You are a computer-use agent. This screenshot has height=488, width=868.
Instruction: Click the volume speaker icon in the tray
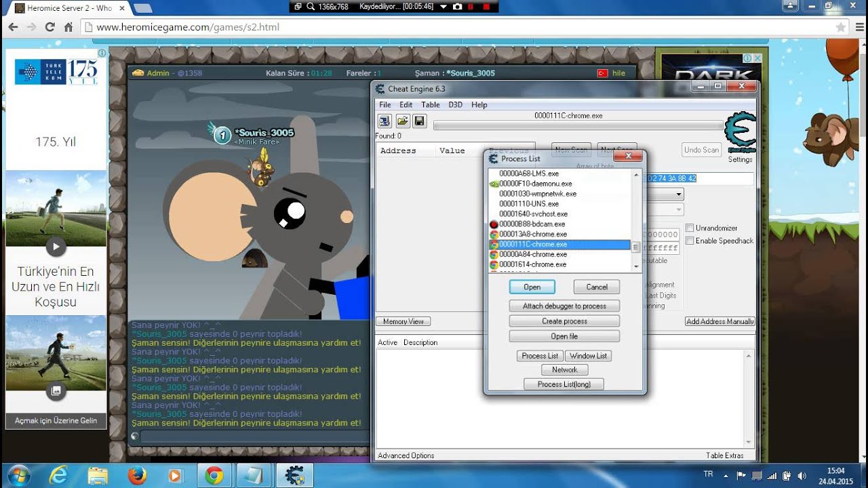pos(802,476)
